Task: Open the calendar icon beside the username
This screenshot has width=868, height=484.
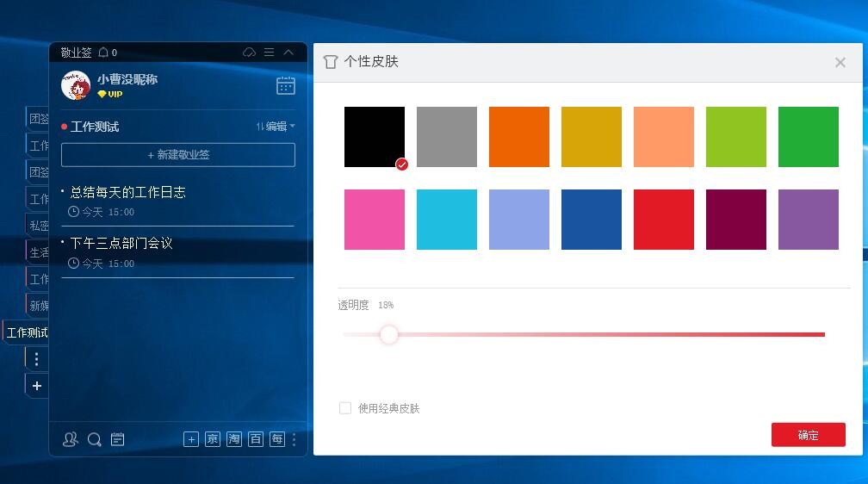Action: click(x=285, y=85)
